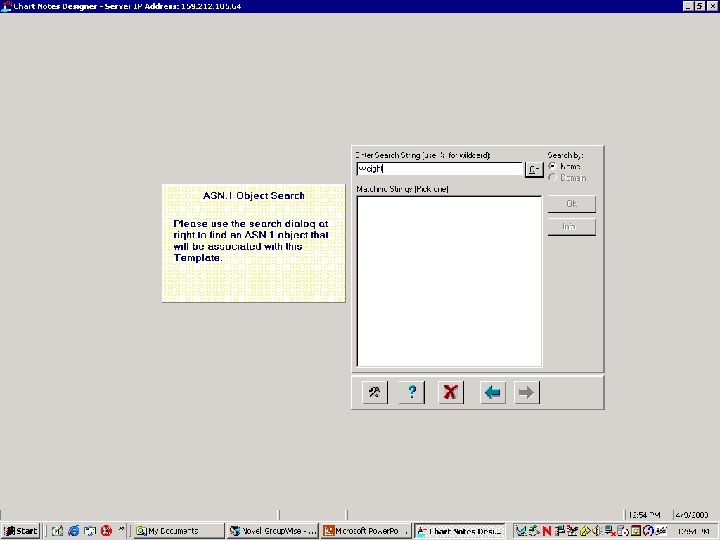This screenshot has height=540, width=720.
Task: Click the yellow diamond tray icon
Action: (x=585, y=531)
